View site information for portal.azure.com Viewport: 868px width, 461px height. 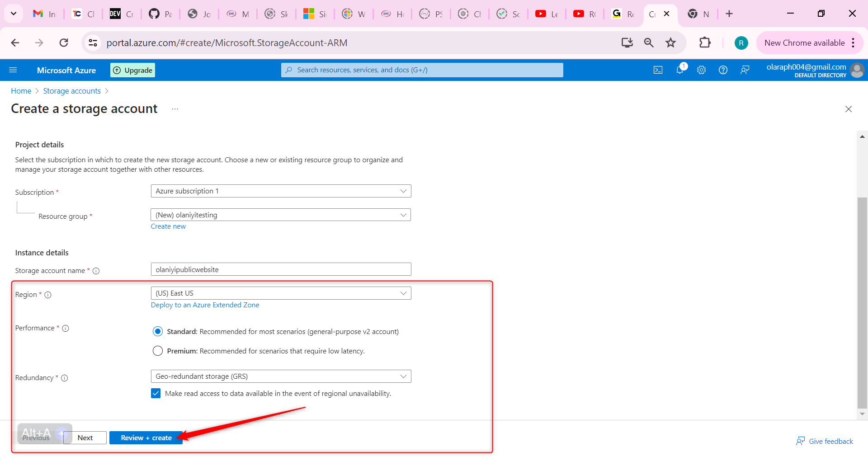93,43
